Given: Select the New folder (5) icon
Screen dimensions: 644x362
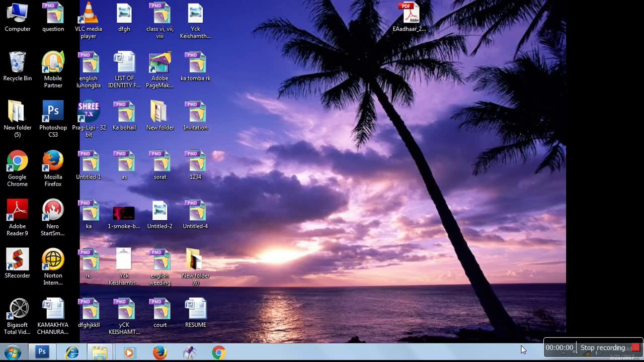Looking at the screenshot, I should click(x=17, y=119).
